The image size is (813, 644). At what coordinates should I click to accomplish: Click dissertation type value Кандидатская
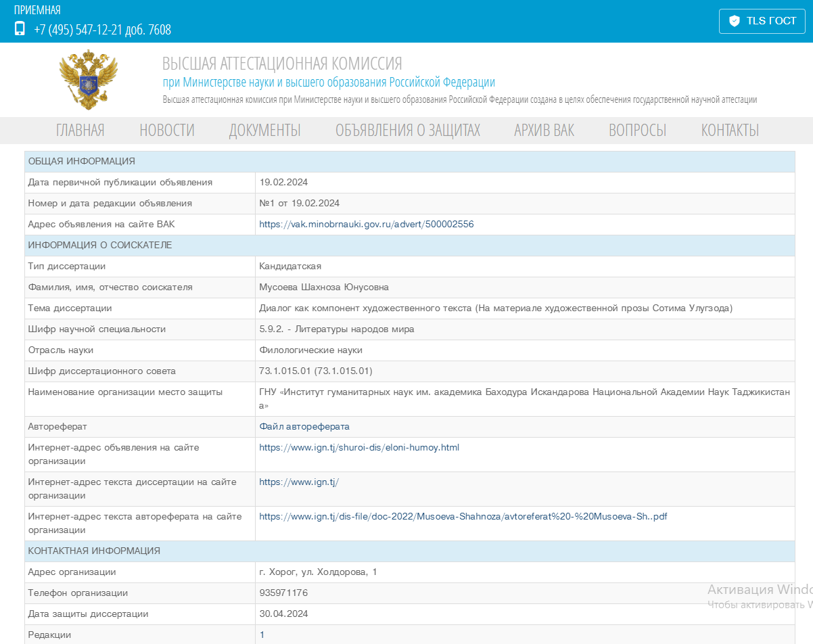tap(290, 267)
